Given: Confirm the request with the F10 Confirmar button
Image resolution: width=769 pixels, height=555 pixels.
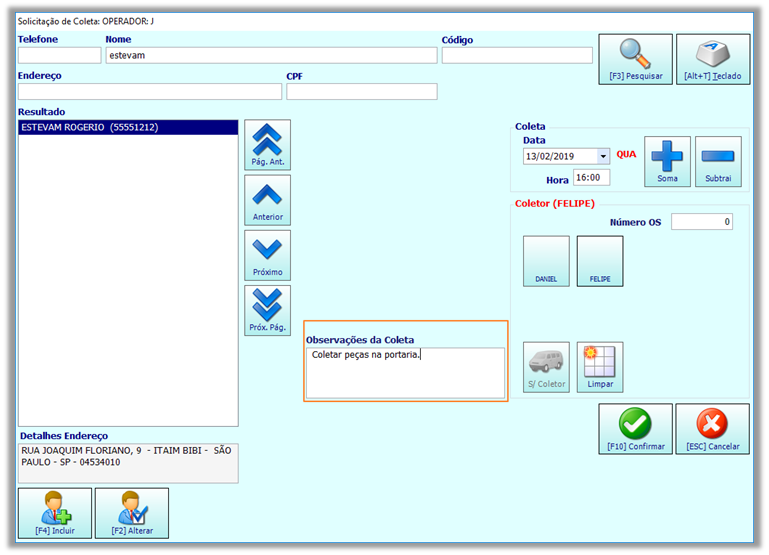Looking at the screenshot, I should [x=635, y=429].
